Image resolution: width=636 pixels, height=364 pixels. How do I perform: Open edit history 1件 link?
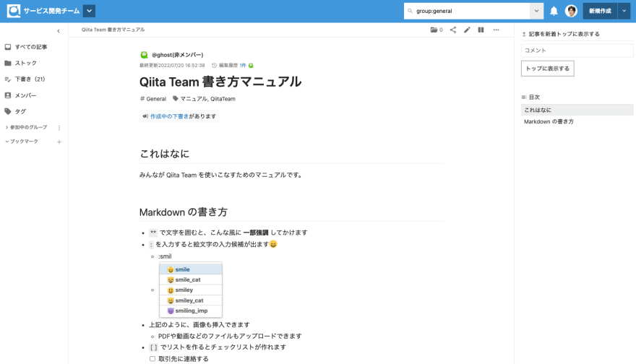point(243,65)
